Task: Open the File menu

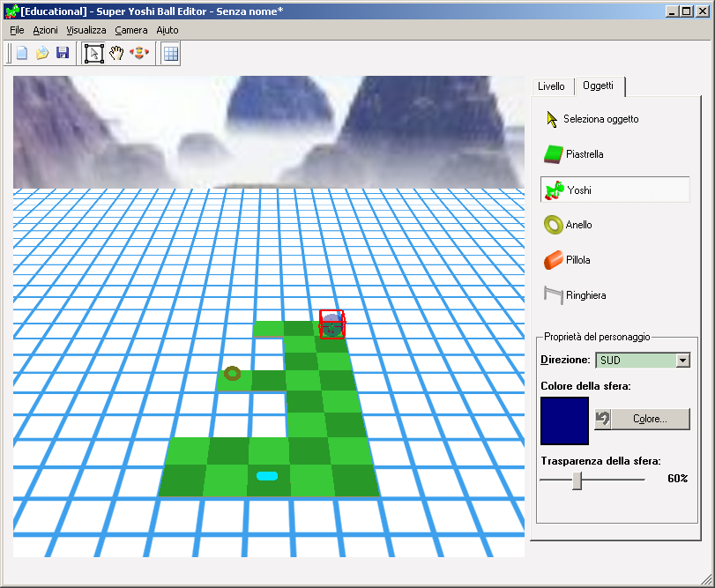Action: tap(17, 30)
